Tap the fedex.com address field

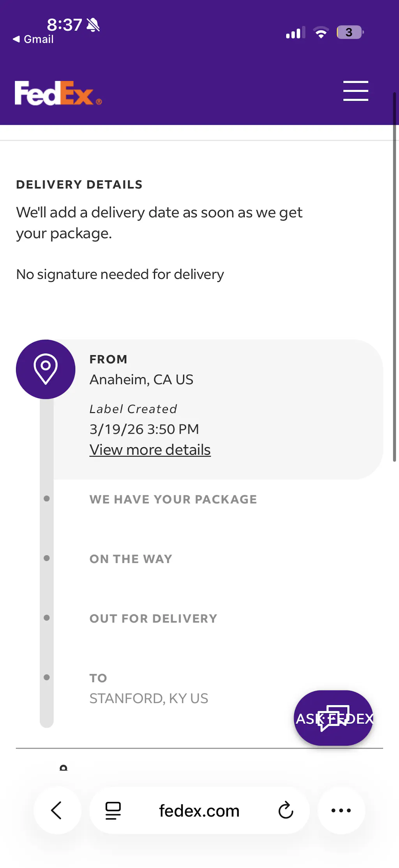tap(199, 811)
